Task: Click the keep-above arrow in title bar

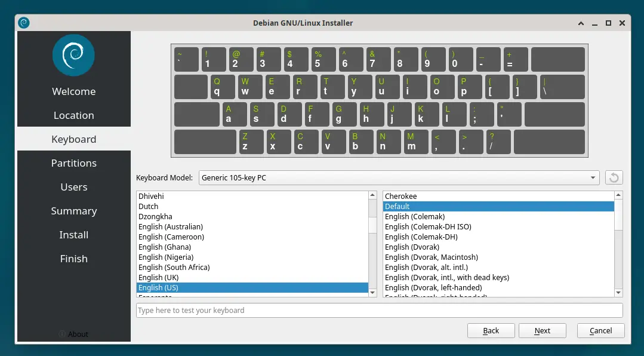Action: [581, 23]
